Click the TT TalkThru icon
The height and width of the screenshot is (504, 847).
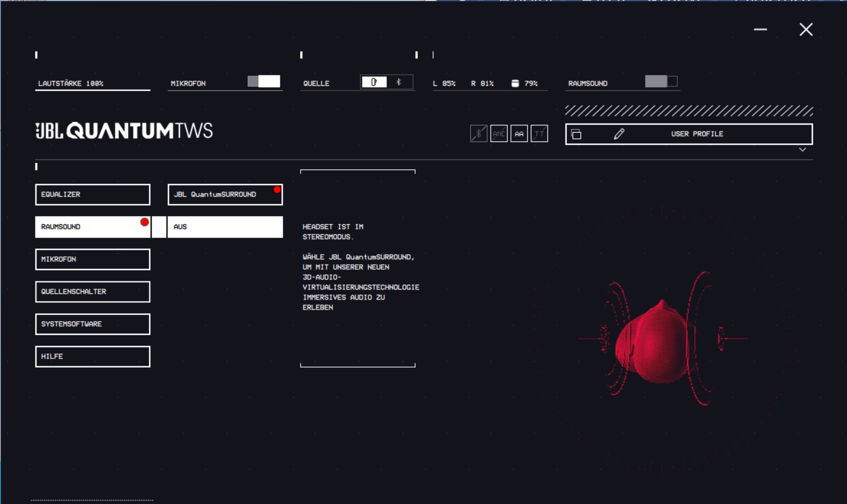click(x=539, y=133)
